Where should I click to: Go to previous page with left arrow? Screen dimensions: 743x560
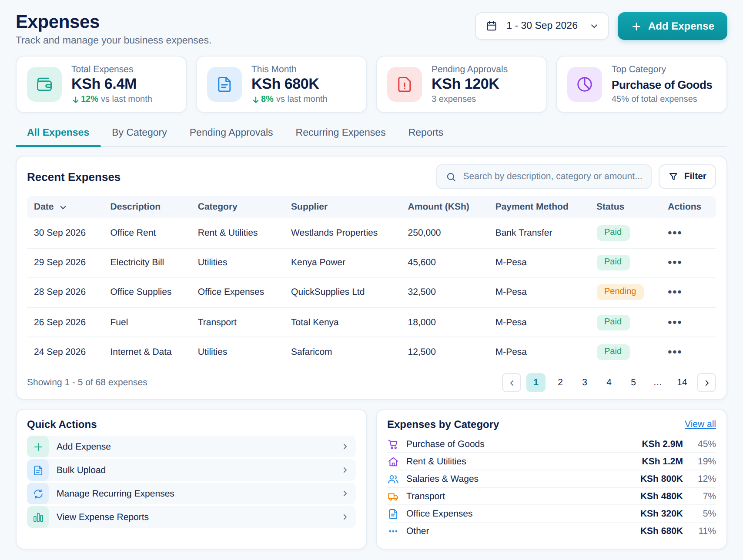click(x=512, y=383)
